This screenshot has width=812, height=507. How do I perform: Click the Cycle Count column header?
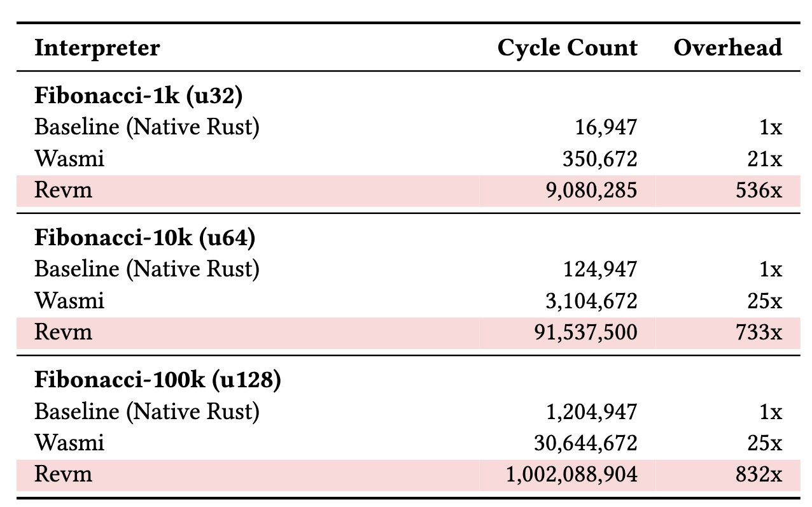568,48
